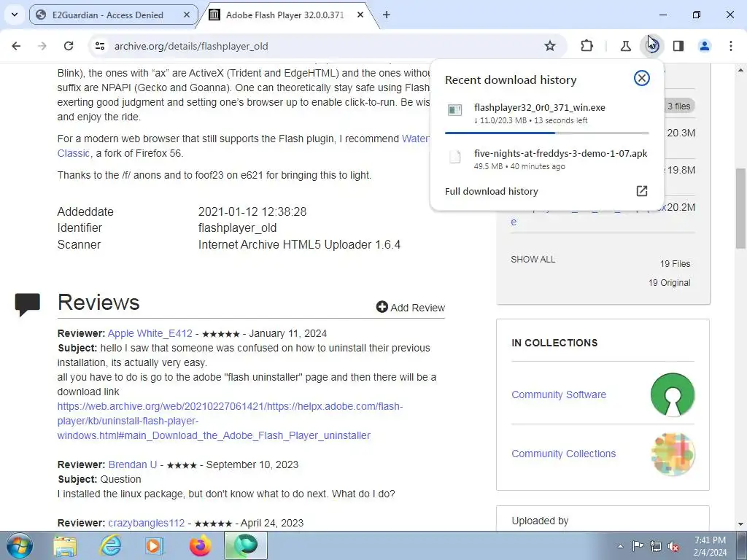Viewport: 747px width, 560px height.
Task: Open the web.archive.org flash uninstaller link
Action: click(x=230, y=421)
